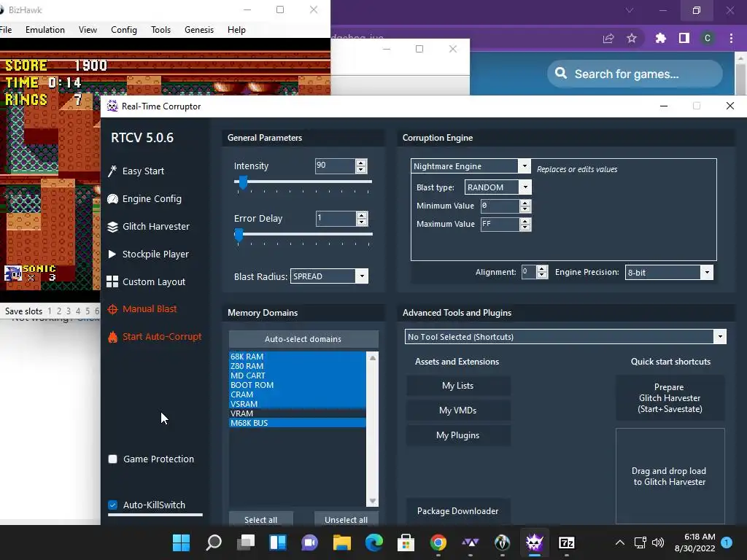Enable Game Protection checkbox
The image size is (747, 560).
click(x=113, y=459)
